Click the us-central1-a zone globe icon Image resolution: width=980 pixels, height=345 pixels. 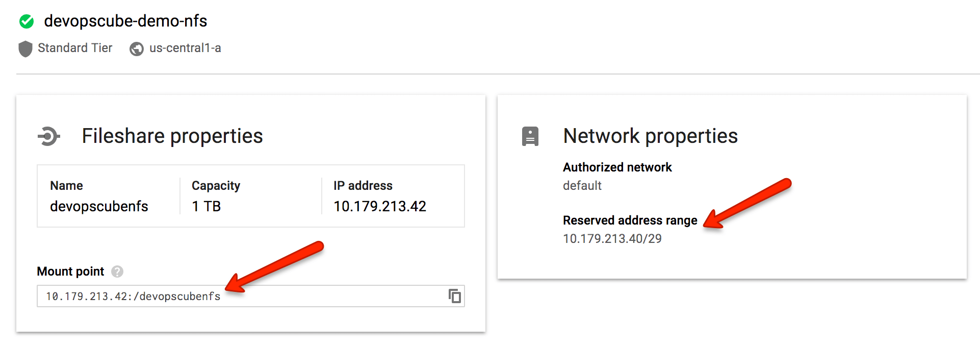click(x=136, y=47)
